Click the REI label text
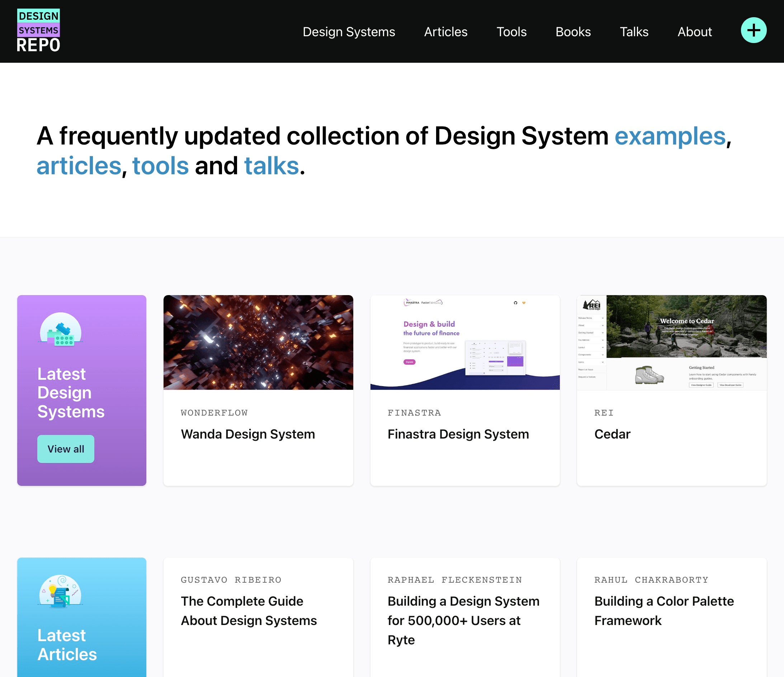The image size is (784, 677). [x=604, y=413]
